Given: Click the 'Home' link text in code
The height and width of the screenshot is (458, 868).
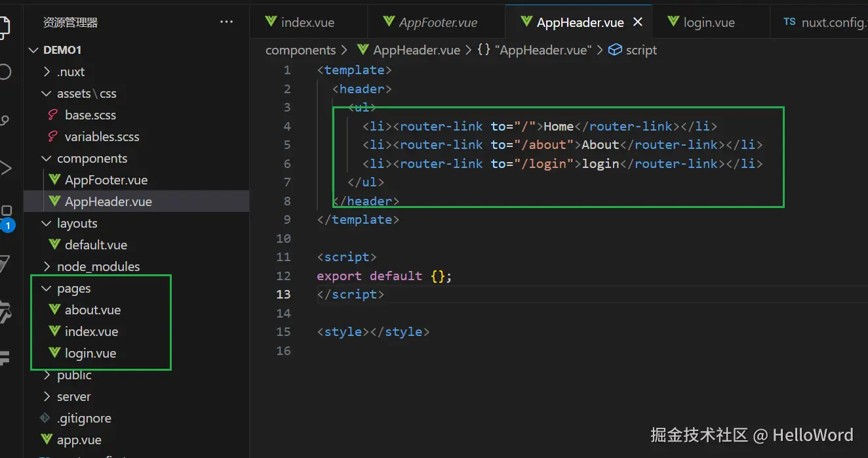Looking at the screenshot, I should (559, 126).
